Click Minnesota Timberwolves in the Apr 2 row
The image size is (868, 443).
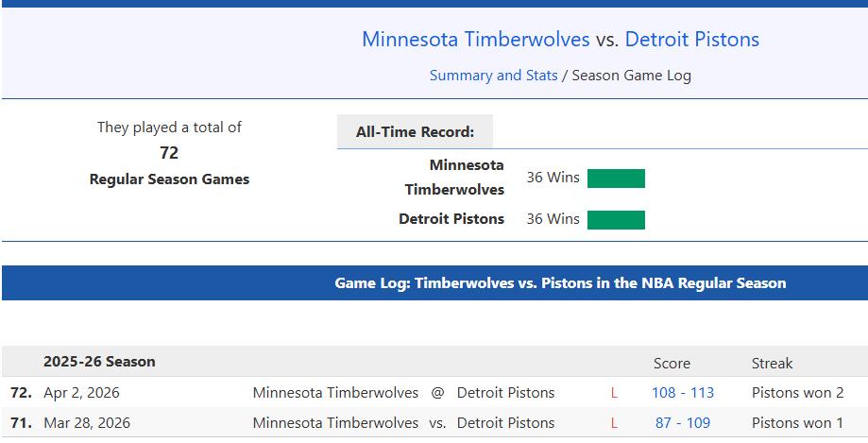335,393
